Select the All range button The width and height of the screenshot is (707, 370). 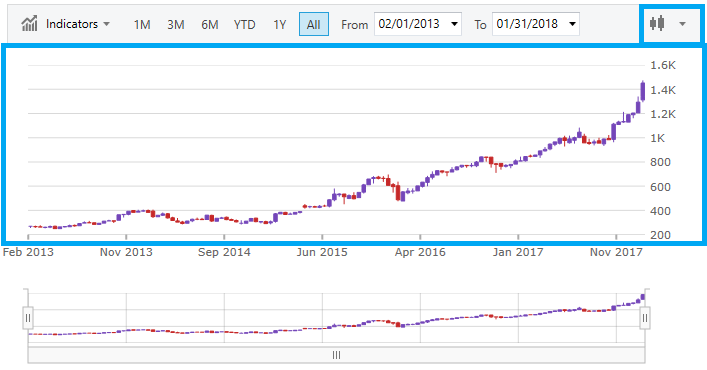314,24
